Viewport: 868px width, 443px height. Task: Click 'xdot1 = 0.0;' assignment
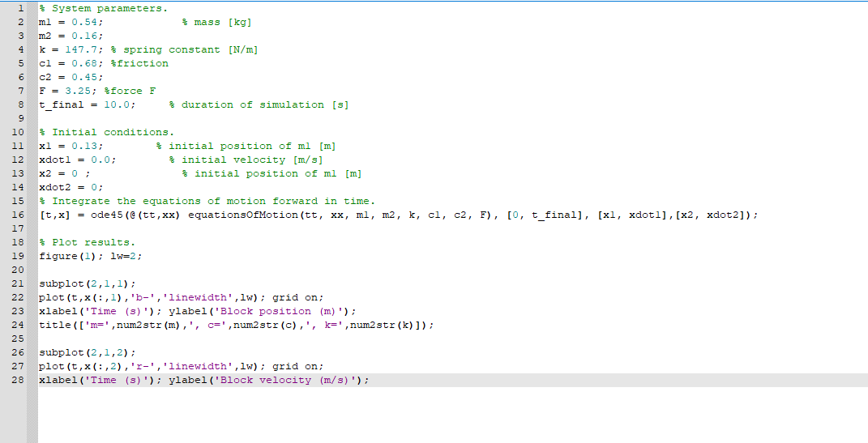point(78,160)
